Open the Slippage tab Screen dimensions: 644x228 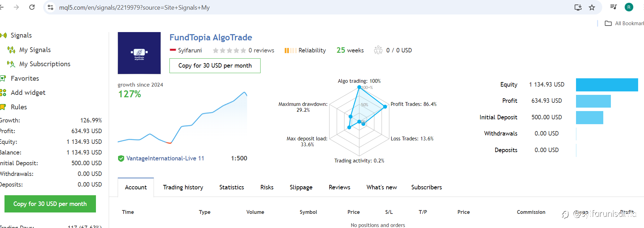[x=301, y=187]
